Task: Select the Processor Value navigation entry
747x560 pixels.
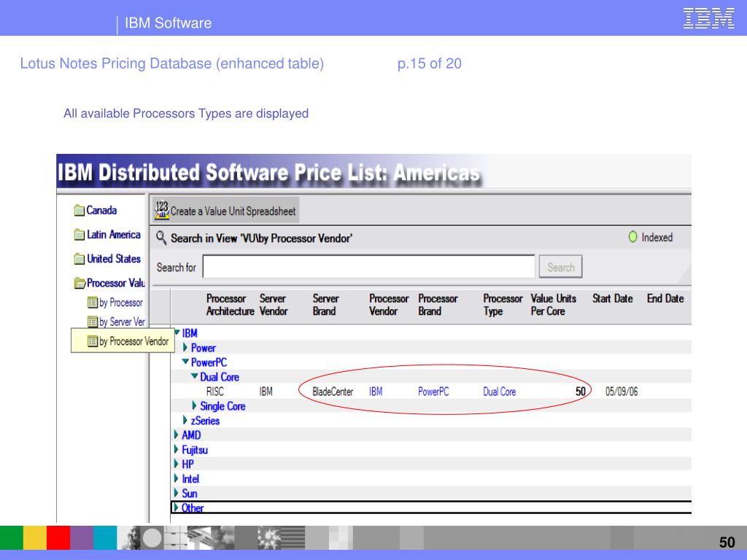Action: point(116,284)
